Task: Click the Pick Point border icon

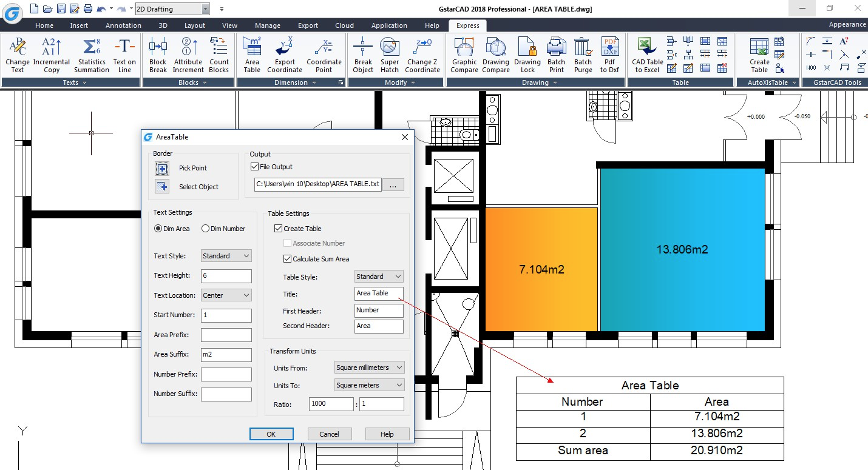Action: click(162, 168)
